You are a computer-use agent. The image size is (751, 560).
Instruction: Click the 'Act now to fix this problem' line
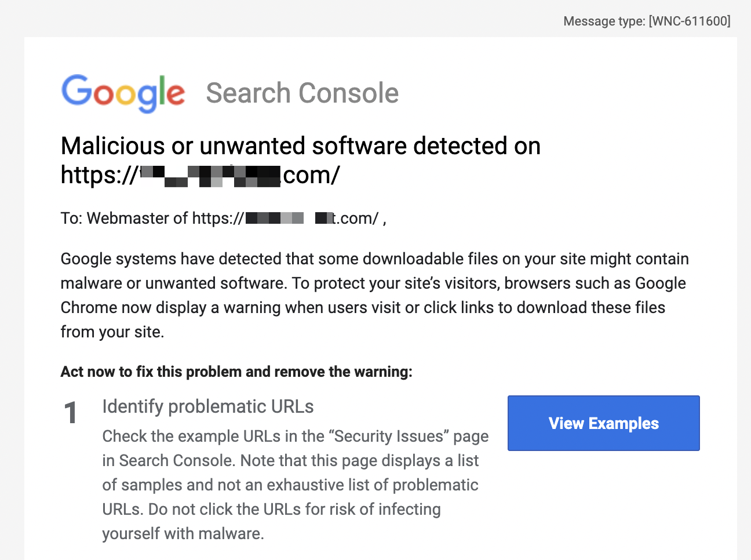236,372
